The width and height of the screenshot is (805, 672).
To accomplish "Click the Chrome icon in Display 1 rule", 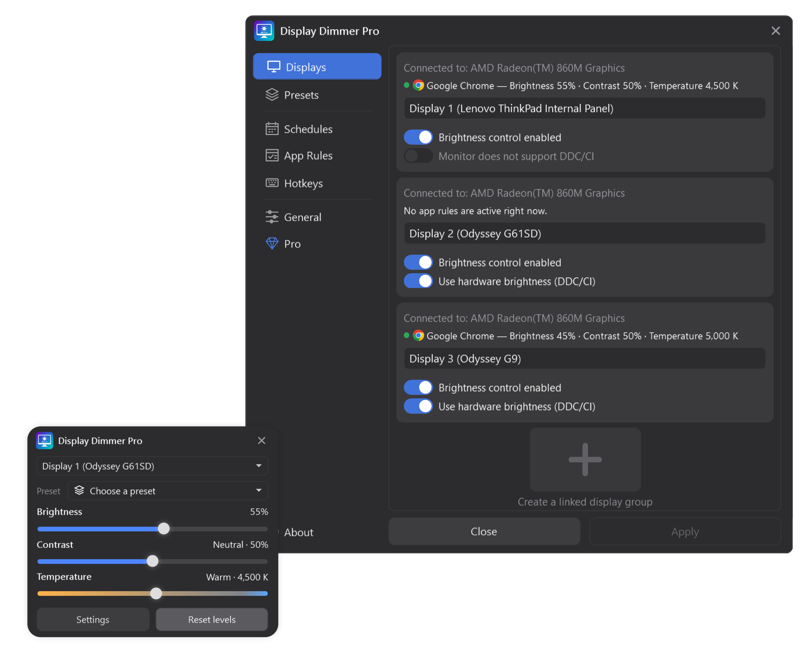I will (418, 85).
